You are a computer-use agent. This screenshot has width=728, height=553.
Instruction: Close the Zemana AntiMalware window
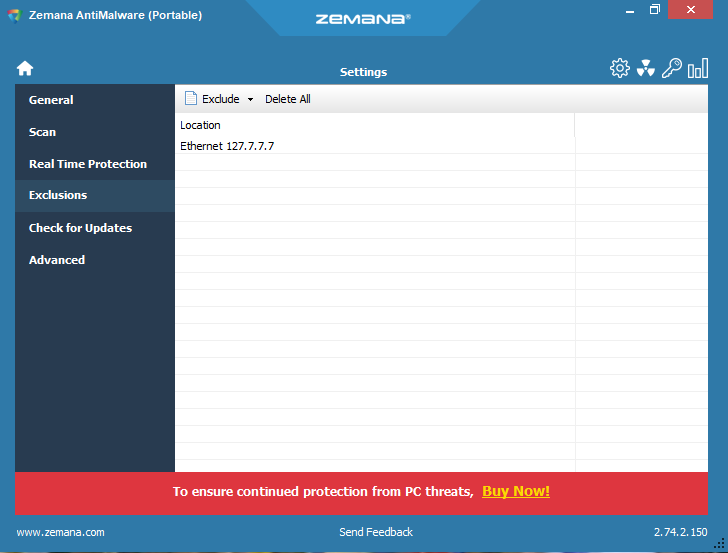tap(690, 9)
